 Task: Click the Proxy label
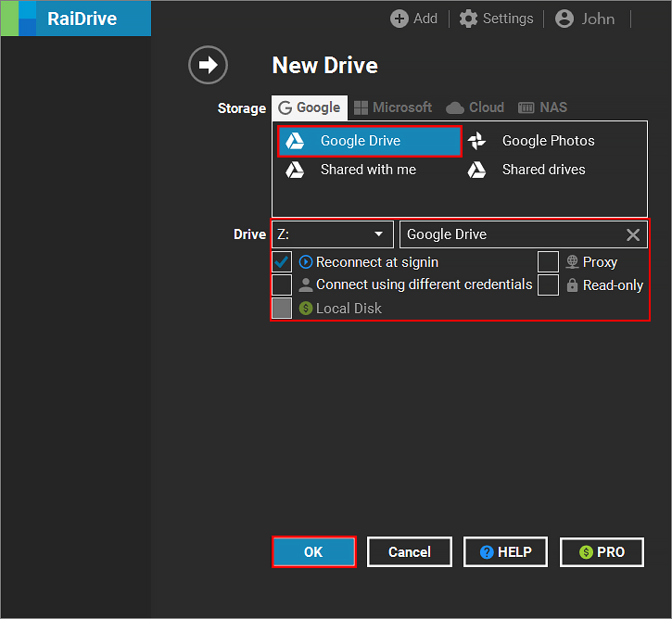click(600, 262)
